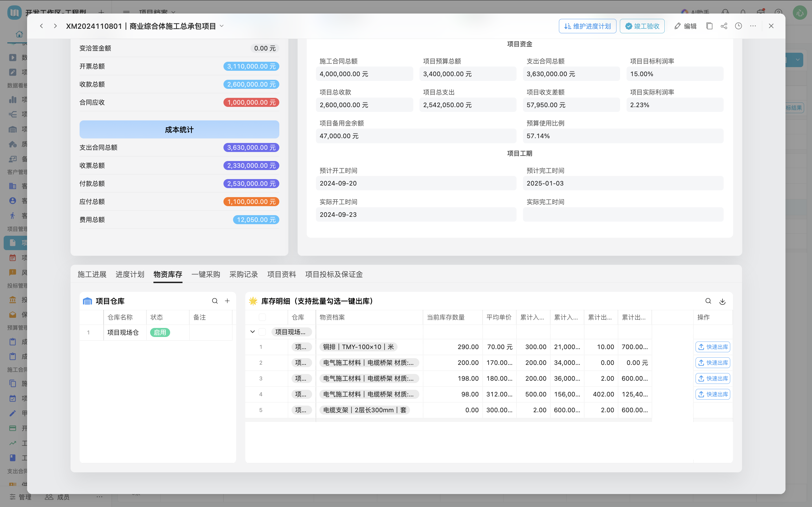Image resolution: width=812 pixels, height=507 pixels.
Task: Click the add tab plus icon
Action: (x=101, y=13)
